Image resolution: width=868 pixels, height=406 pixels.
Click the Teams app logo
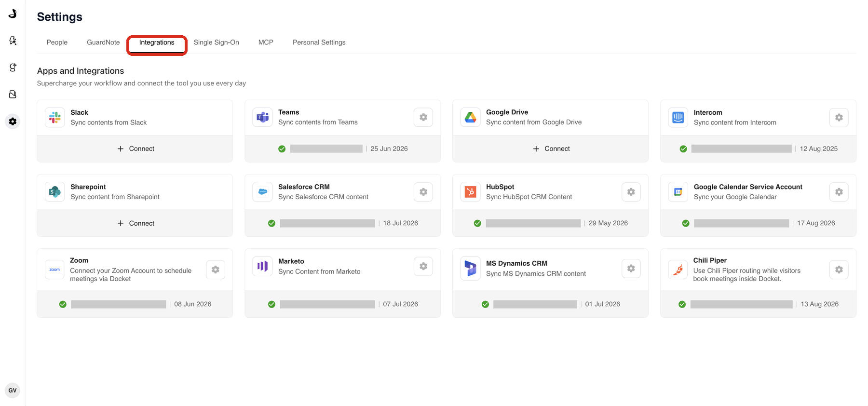point(263,117)
